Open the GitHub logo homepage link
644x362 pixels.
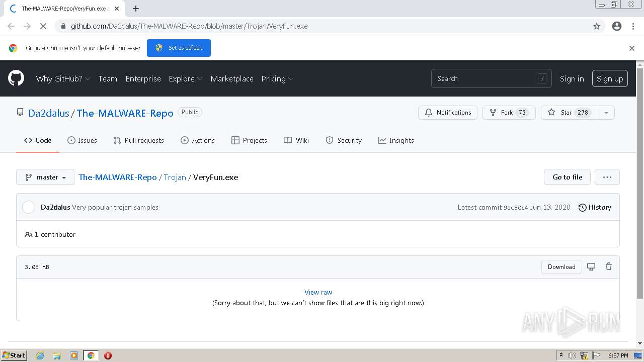click(16, 78)
